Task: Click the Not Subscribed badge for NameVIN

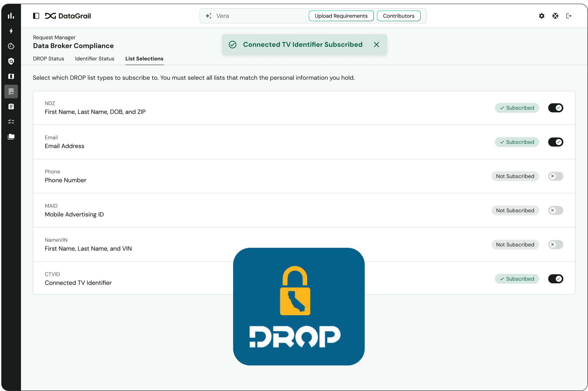Action: click(515, 245)
